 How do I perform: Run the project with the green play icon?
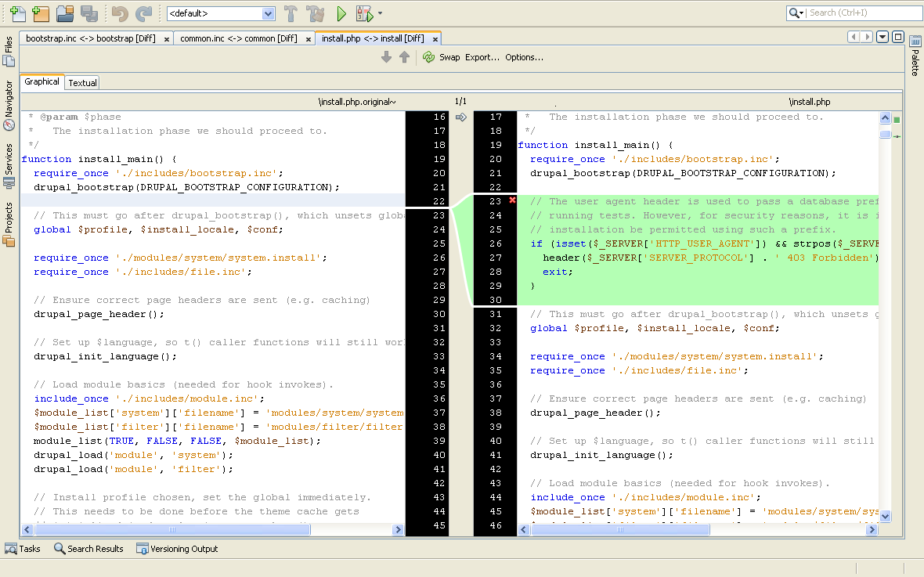point(341,13)
